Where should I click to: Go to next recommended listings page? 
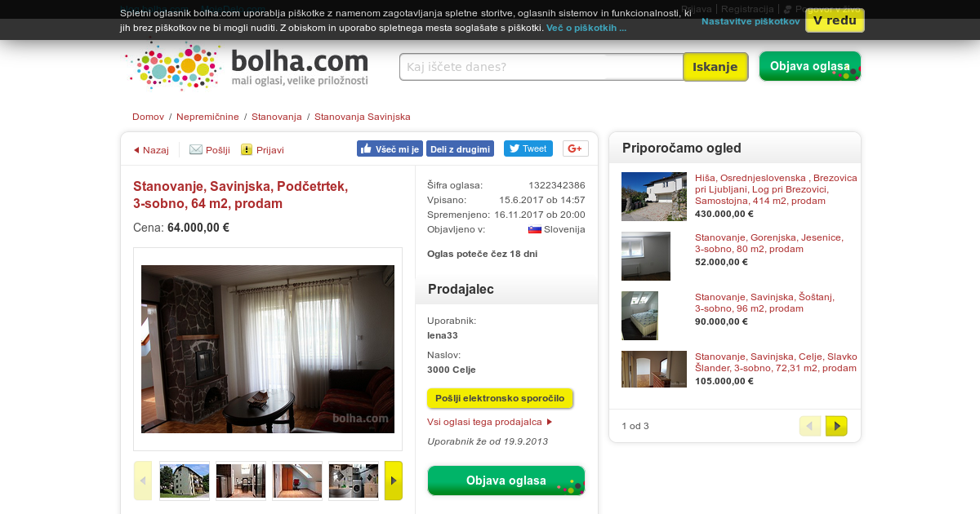(836, 426)
